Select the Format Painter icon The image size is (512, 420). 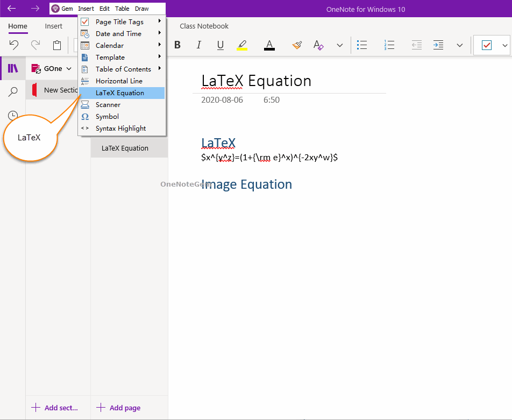(x=297, y=45)
